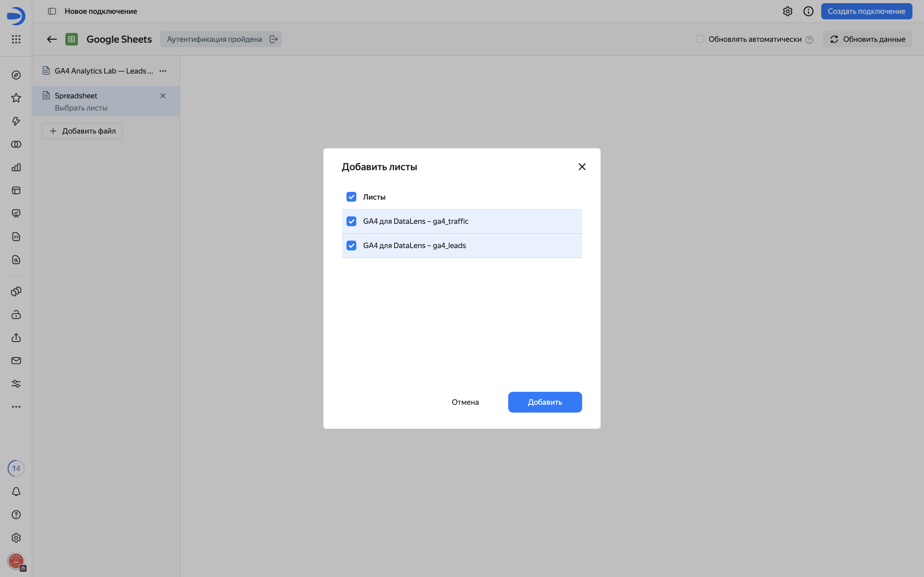Viewport: 924px width, 577px height.
Task: Uncheck the ga4_leads sheet checkbox
Action: (x=351, y=246)
